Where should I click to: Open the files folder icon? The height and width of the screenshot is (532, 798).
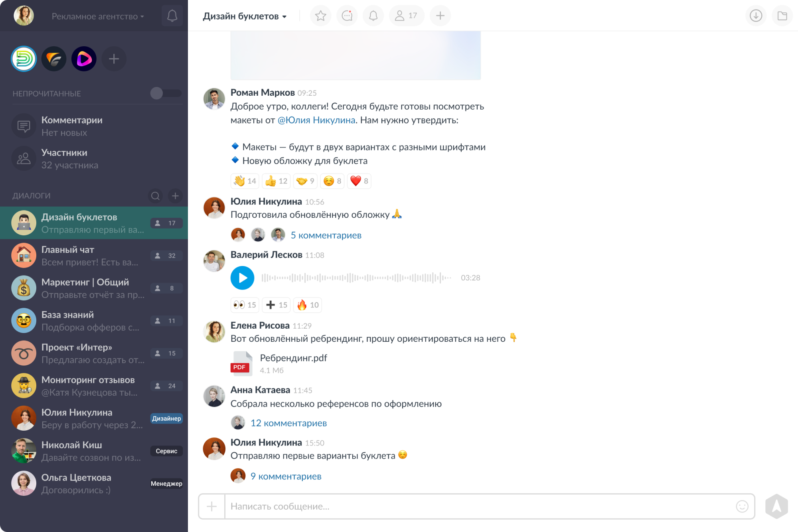point(782,16)
